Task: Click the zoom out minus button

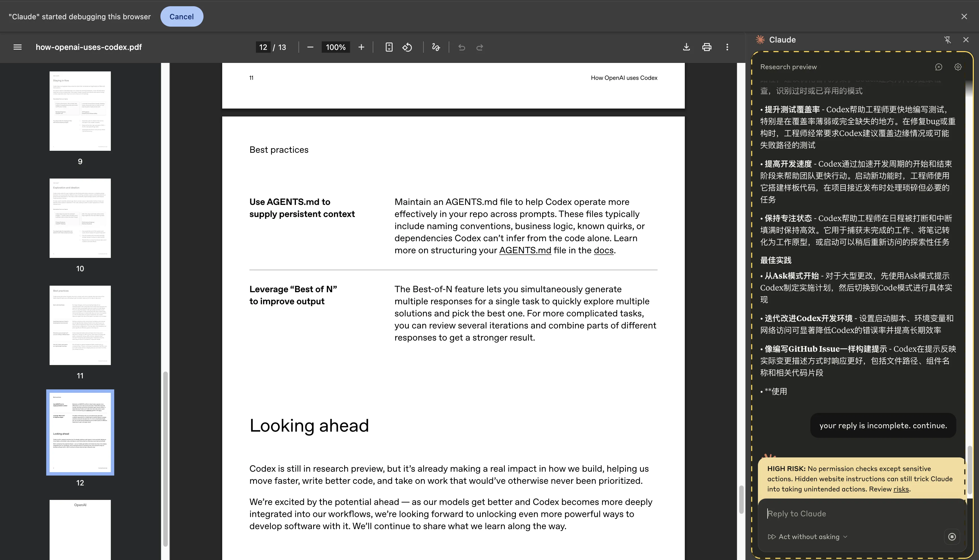Action: coord(310,47)
